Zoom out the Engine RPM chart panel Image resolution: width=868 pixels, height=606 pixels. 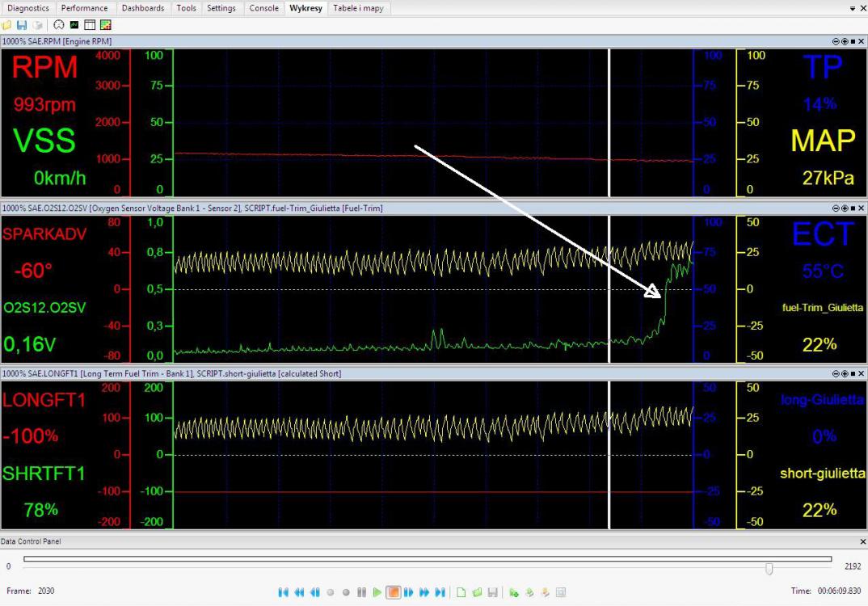[x=836, y=41]
